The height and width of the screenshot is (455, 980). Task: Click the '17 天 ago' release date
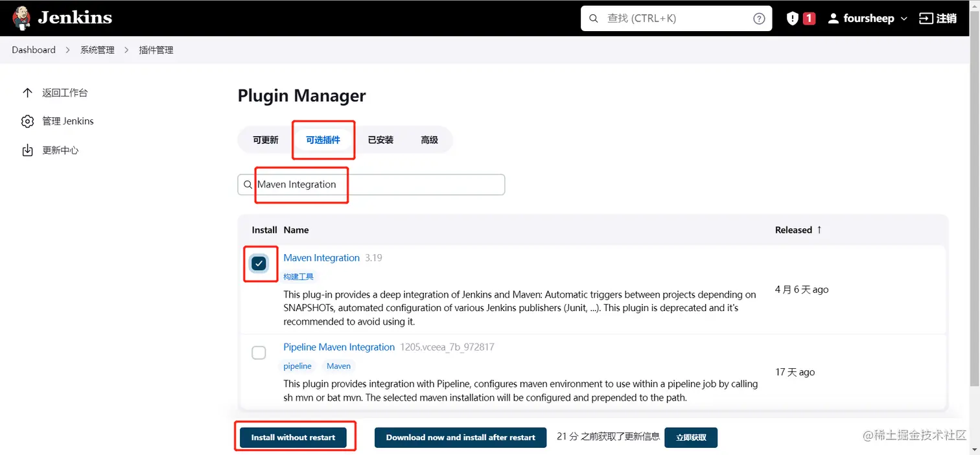795,373
